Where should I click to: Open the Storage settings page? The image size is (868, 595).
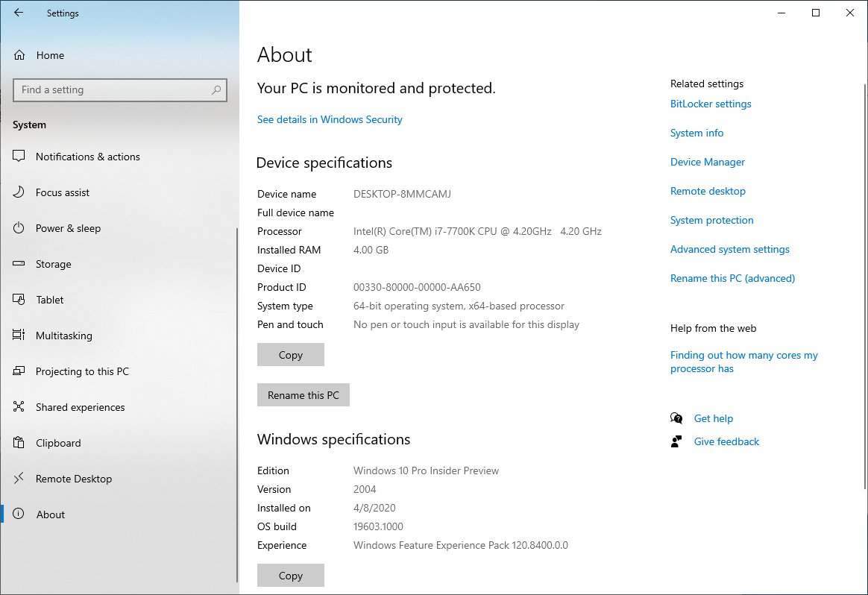point(119,264)
